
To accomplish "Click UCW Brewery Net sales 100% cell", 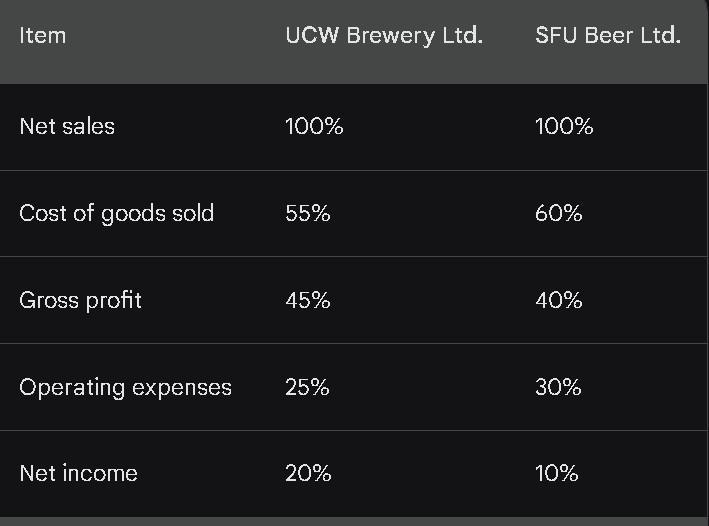I will (314, 126).
